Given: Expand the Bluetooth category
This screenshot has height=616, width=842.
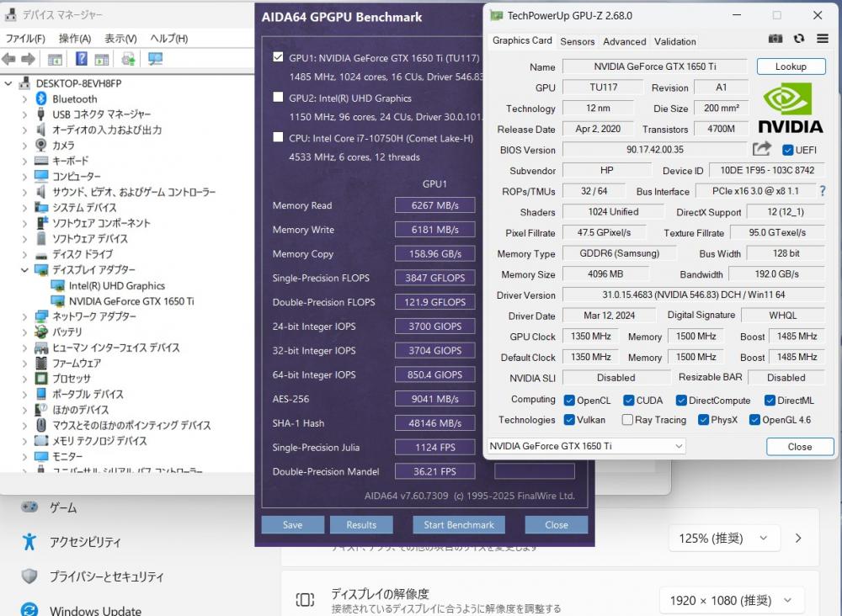Looking at the screenshot, I should tap(24, 99).
